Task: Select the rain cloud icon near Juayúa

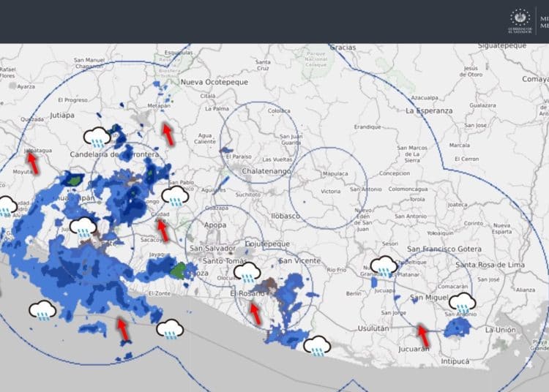Action: (x=83, y=227)
